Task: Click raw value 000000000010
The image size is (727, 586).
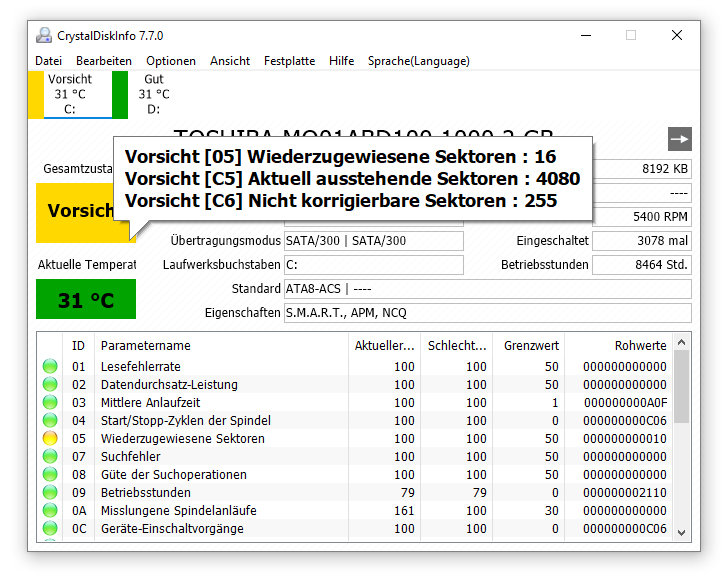Action: [x=625, y=439]
